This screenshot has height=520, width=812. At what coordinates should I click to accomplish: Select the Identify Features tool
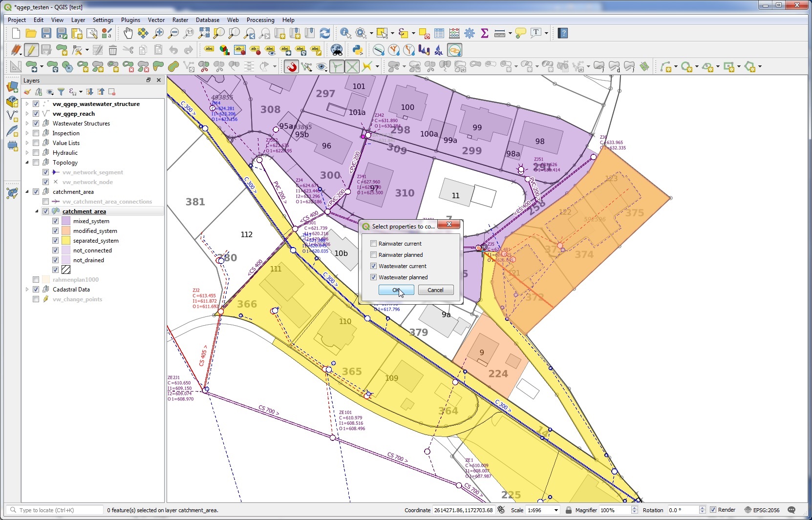coord(345,33)
